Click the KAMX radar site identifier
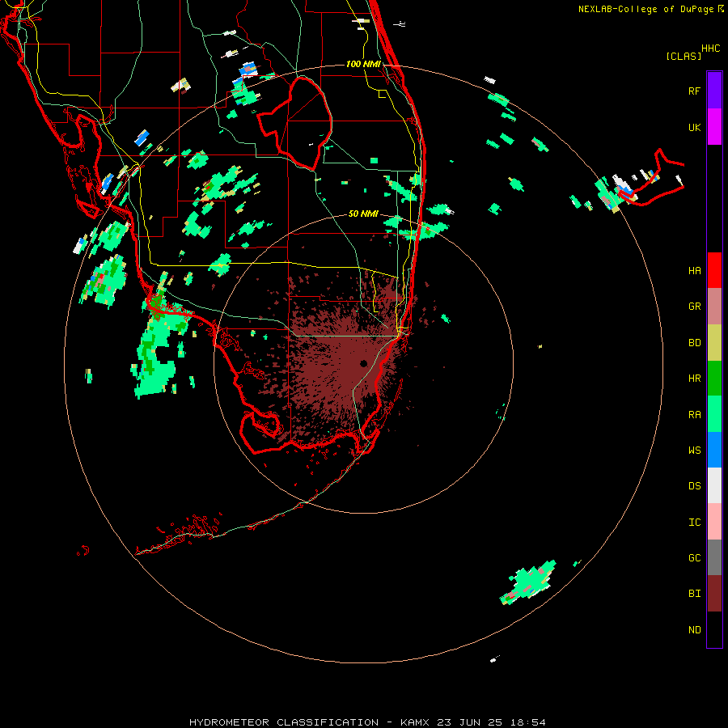Viewport: 728px width, 728px height. pyautogui.click(x=415, y=722)
